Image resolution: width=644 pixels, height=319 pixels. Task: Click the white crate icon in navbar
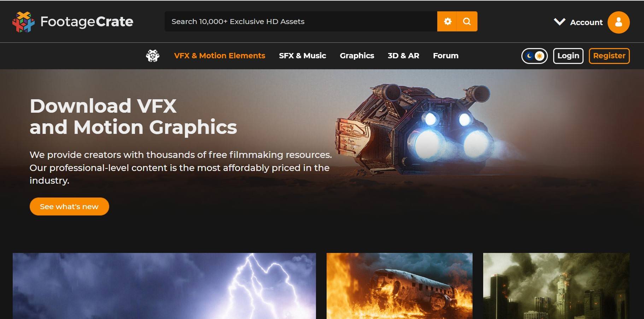(153, 55)
